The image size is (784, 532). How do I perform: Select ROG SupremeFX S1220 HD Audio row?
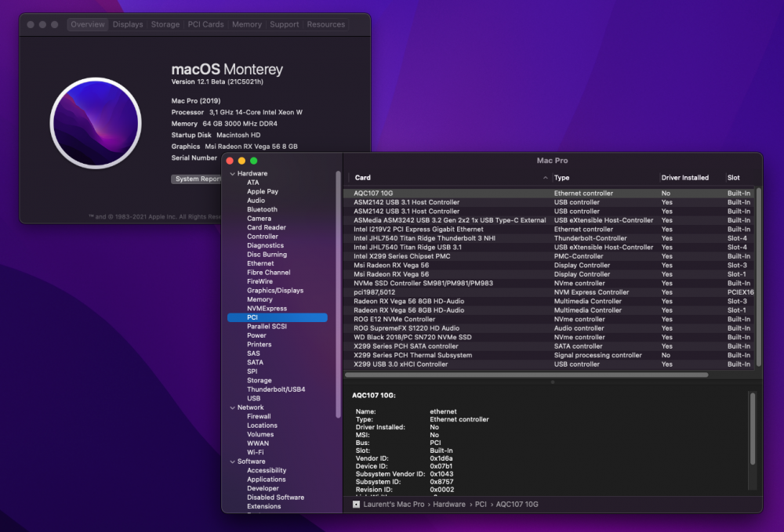[550, 328]
